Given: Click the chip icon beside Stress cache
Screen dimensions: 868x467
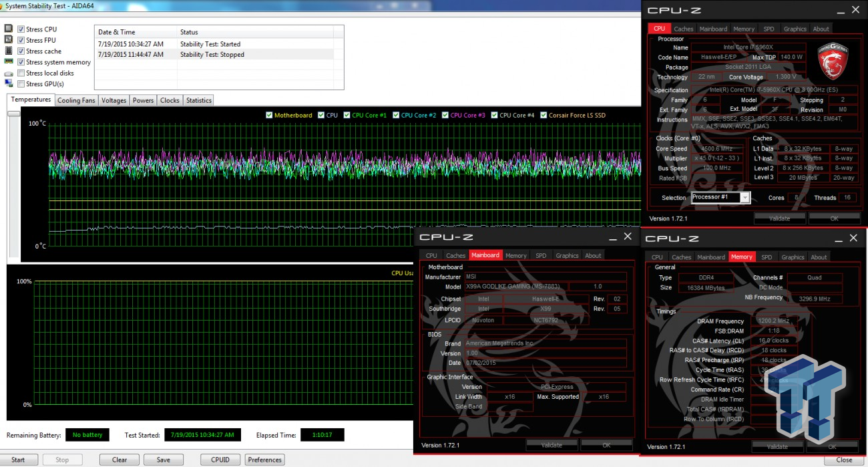Looking at the screenshot, I should [x=9, y=51].
